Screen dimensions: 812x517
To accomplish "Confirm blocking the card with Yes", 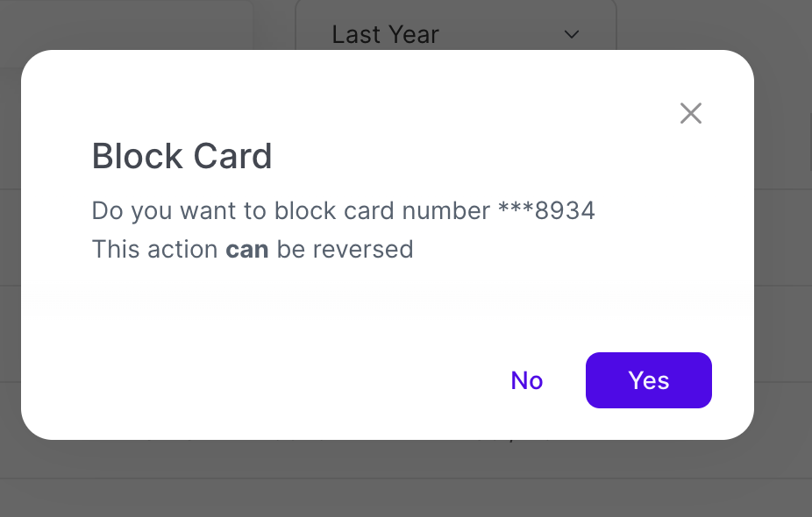I will pos(648,380).
